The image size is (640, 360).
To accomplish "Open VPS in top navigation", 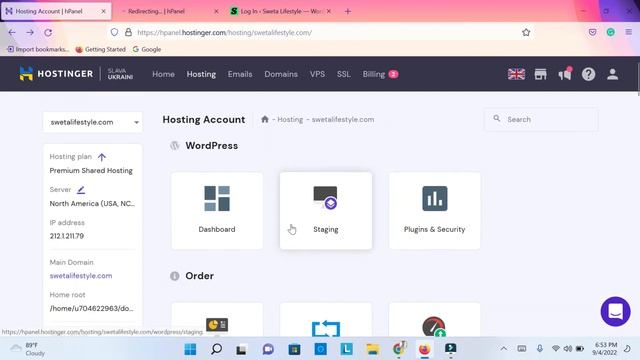I will (317, 74).
